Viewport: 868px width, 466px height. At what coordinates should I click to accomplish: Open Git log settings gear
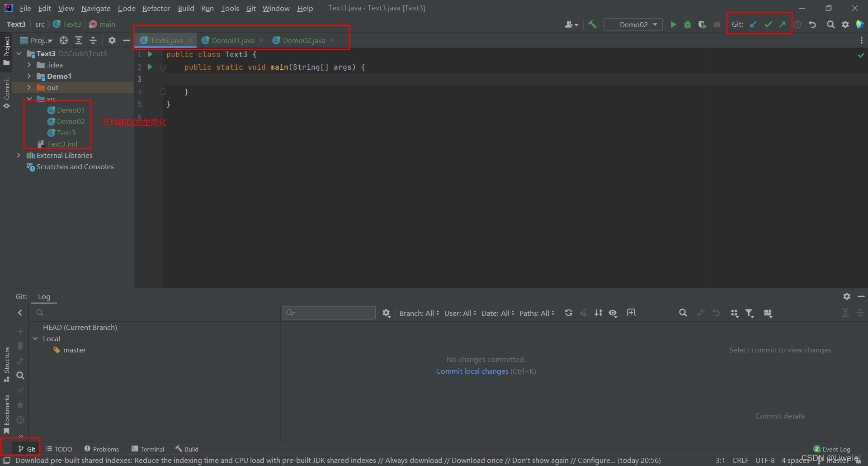pyautogui.click(x=386, y=313)
